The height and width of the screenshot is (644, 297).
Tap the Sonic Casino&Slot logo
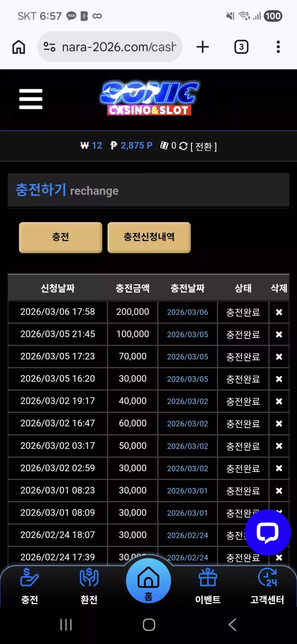[150, 98]
